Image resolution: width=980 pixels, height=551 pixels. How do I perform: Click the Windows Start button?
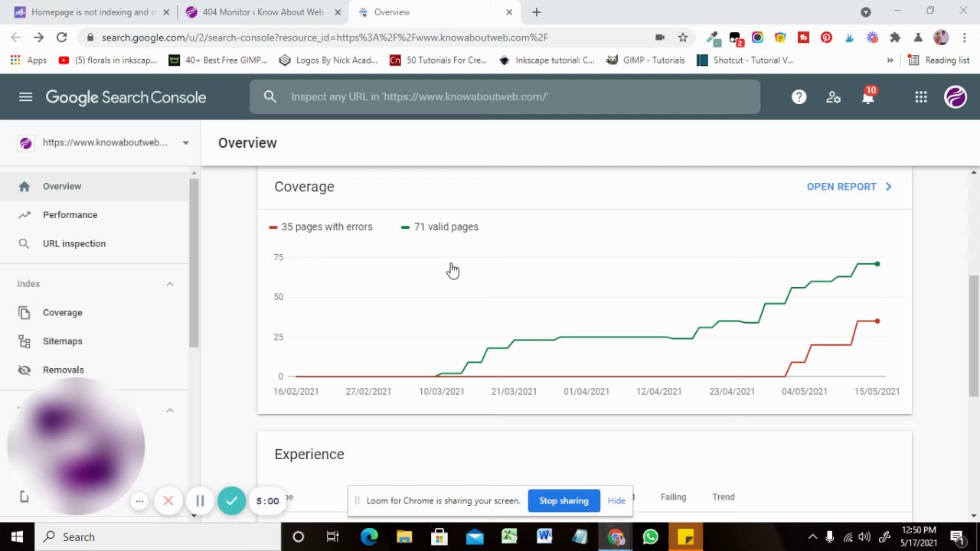tap(17, 536)
